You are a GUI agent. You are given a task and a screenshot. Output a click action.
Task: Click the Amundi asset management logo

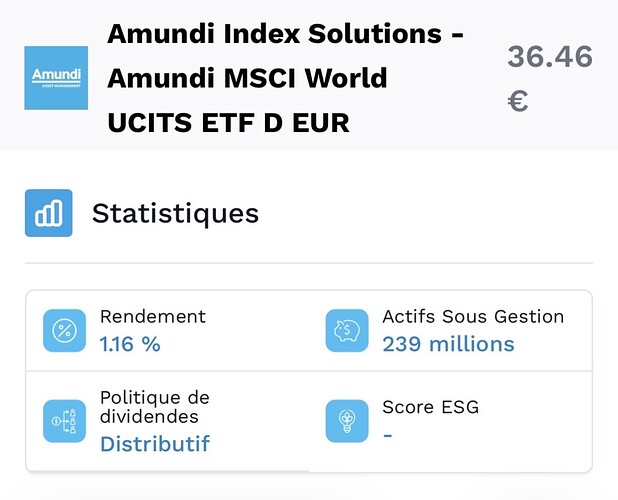coord(55,77)
